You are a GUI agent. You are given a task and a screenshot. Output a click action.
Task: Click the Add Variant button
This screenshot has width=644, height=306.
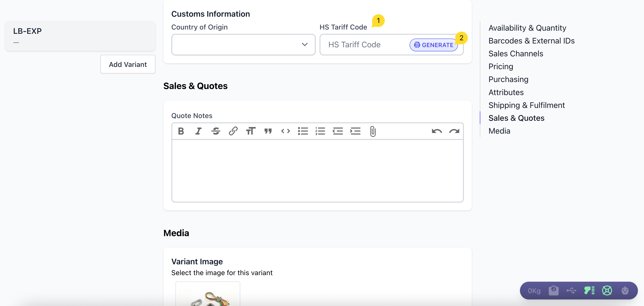[x=128, y=64]
